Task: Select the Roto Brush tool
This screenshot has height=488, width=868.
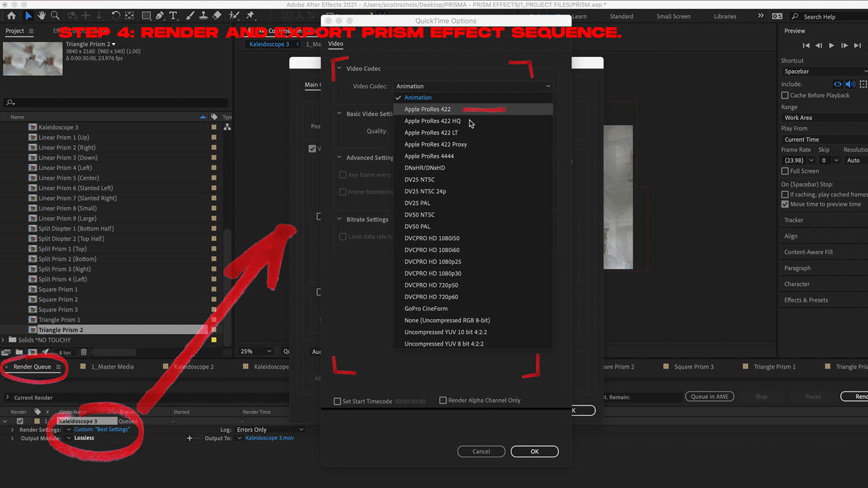Action: (235, 15)
